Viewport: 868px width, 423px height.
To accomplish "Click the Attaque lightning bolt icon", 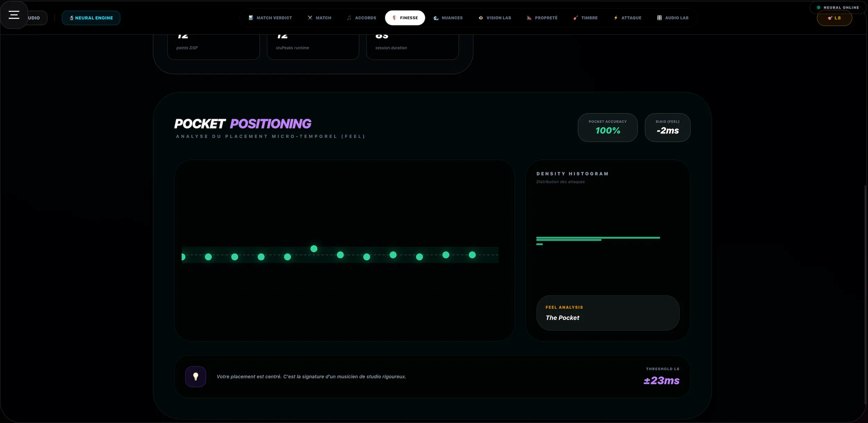I will [616, 18].
